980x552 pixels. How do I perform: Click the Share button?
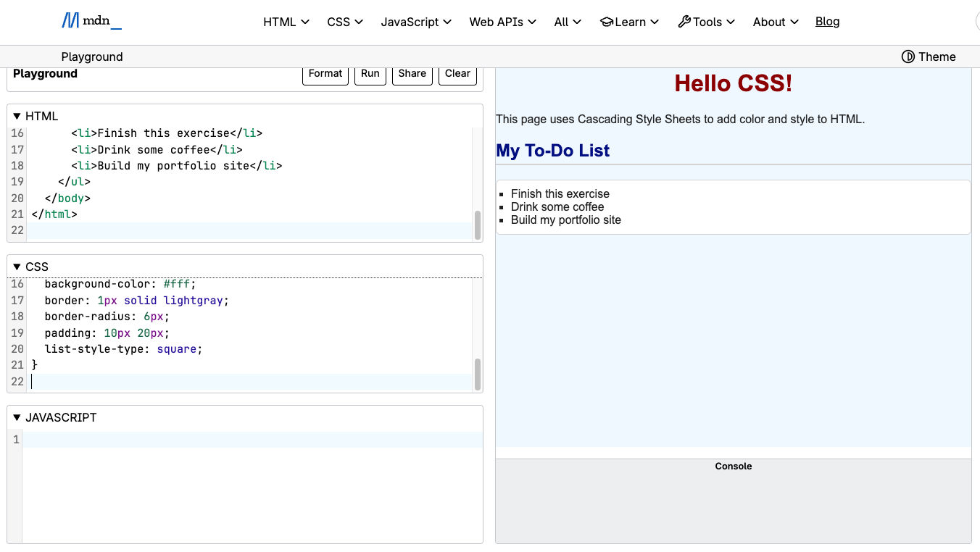[412, 74]
